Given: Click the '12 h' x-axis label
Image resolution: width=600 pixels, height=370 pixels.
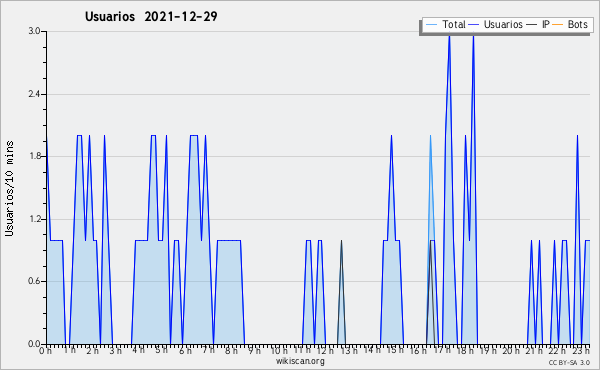Looking at the screenshot, I should point(325,351).
